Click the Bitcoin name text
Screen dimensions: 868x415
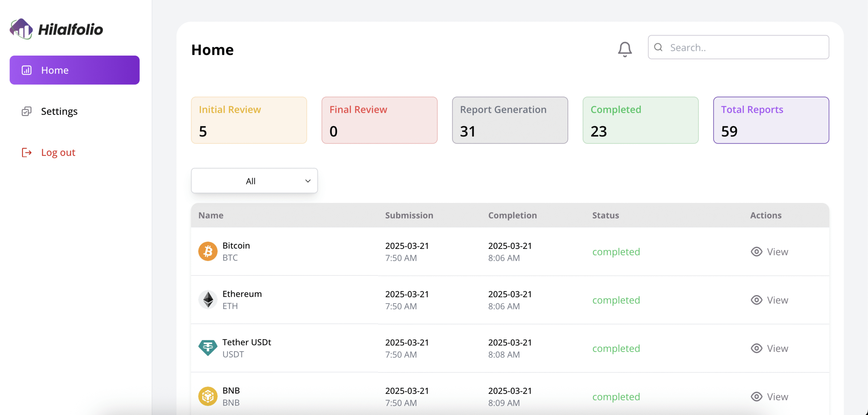click(x=236, y=245)
